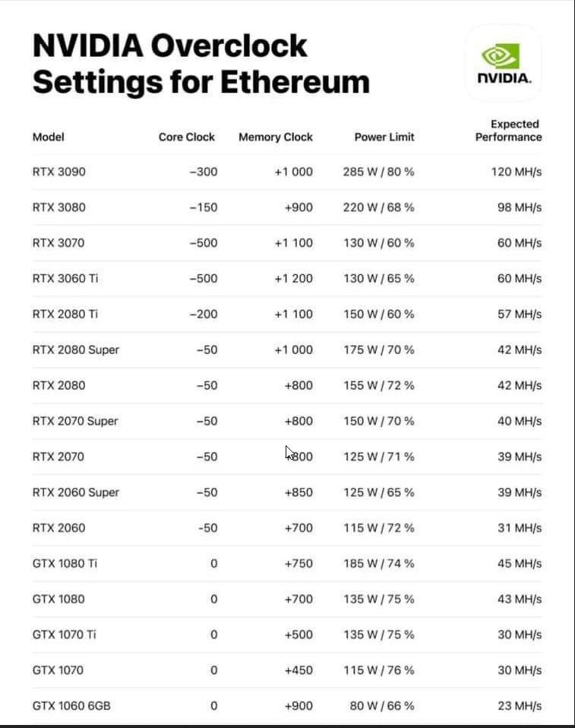Screen dimensions: 575x728
Task: Click GTX 1080 power limit 135 W / 75 %
Action: coord(379,599)
